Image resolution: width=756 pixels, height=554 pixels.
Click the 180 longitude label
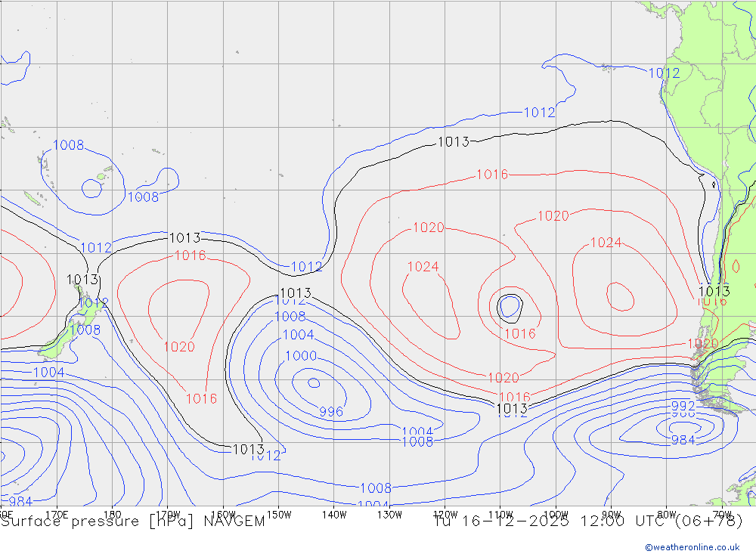click(x=113, y=515)
